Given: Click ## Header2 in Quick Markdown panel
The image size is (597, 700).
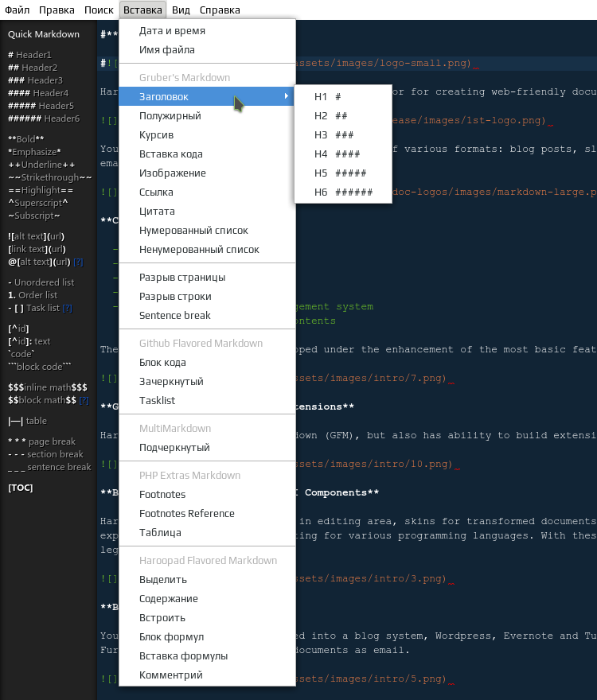Looking at the screenshot, I should tap(33, 68).
